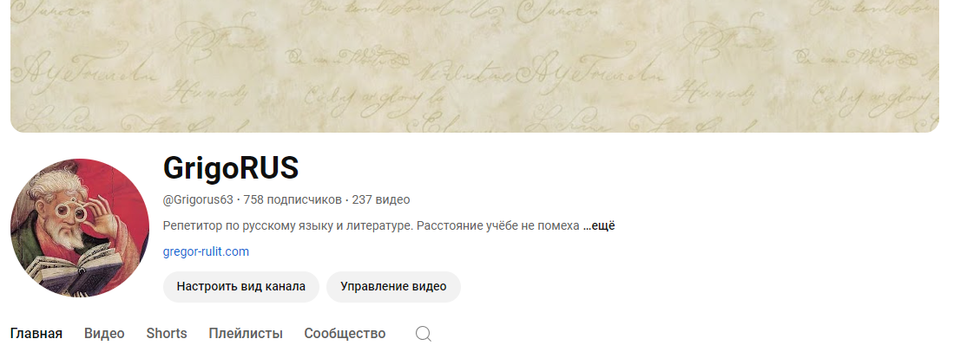The image size is (980, 352).
Task: Open the gregor-rulit.com link
Action: [x=206, y=251]
